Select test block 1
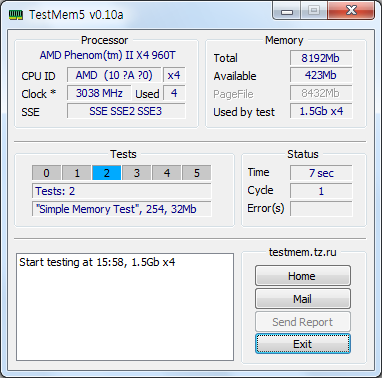Image resolution: width=382 pixels, height=378 pixels. 77,173
